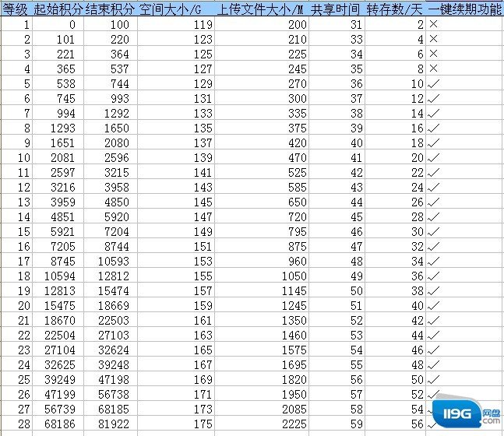The image size is (504, 436).
Task: Select the check mark in level 22 row
Action: click(434, 335)
